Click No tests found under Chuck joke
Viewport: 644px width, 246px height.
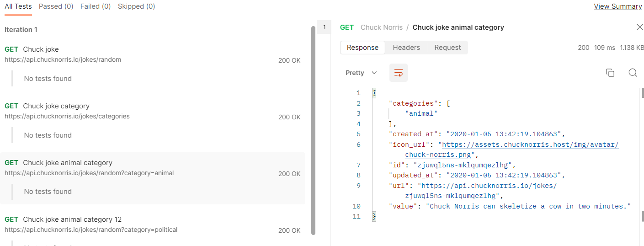[48, 79]
